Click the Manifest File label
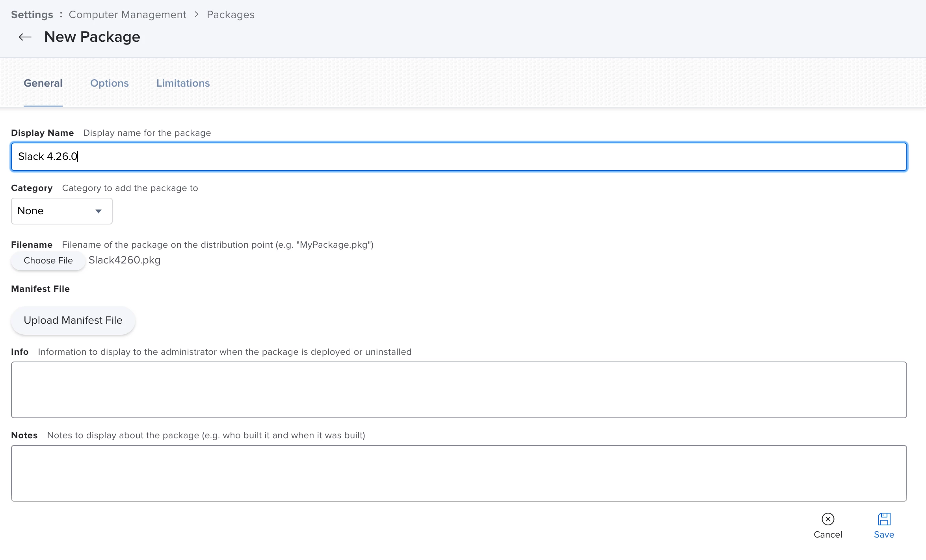The image size is (926, 560). (40, 289)
